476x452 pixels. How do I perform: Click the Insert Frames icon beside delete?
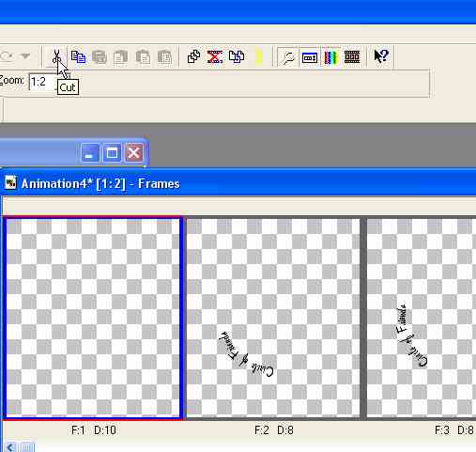[237, 56]
